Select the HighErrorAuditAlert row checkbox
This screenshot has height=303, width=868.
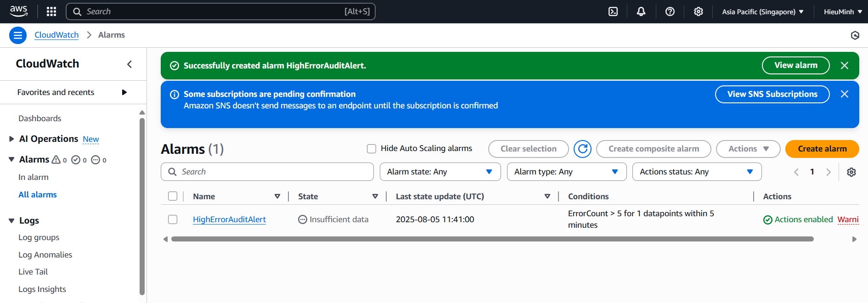coord(173,219)
